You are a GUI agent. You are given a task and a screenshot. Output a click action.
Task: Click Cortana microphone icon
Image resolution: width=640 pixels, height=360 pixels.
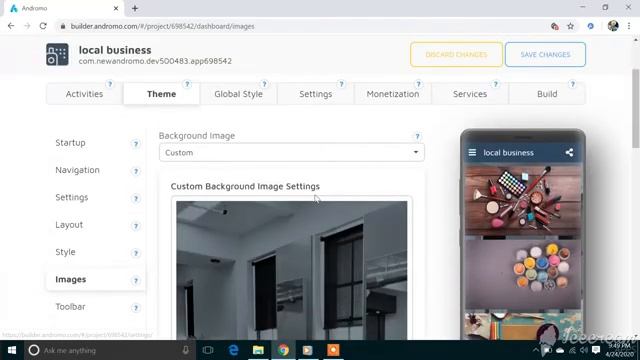[x=185, y=350]
